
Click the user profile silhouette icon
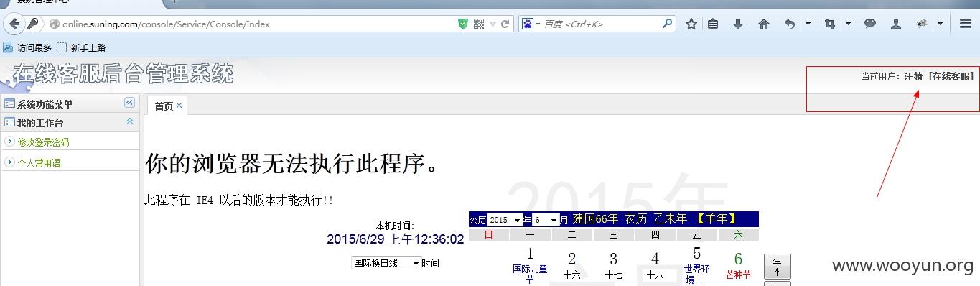[896, 24]
